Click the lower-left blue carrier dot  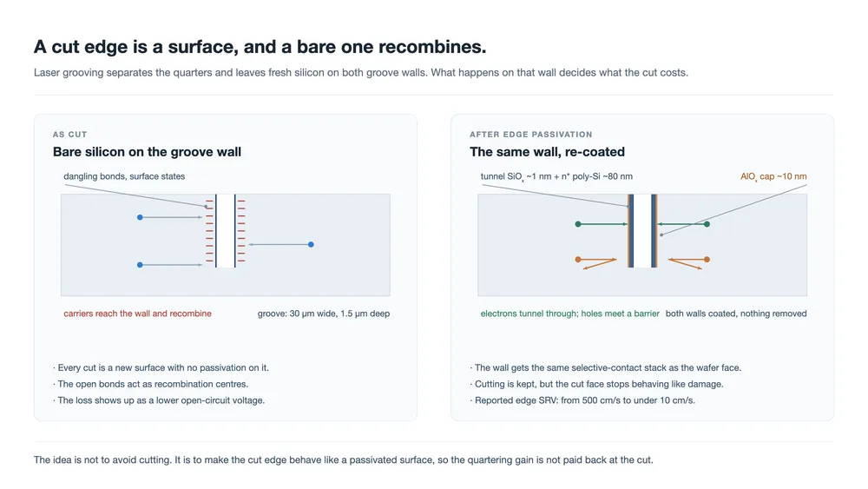click(140, 265)
